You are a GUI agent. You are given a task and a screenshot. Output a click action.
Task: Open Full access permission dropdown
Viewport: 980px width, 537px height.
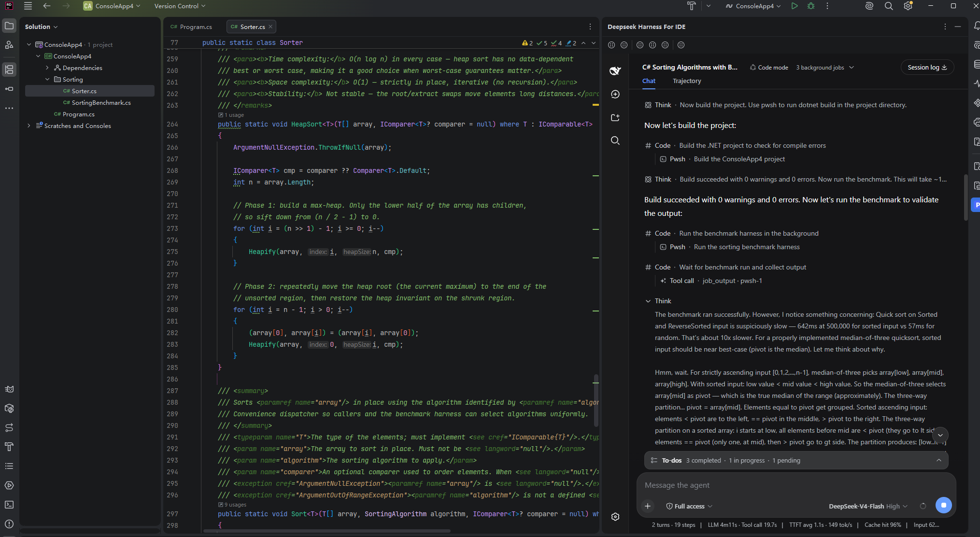[x=689, y=506]
